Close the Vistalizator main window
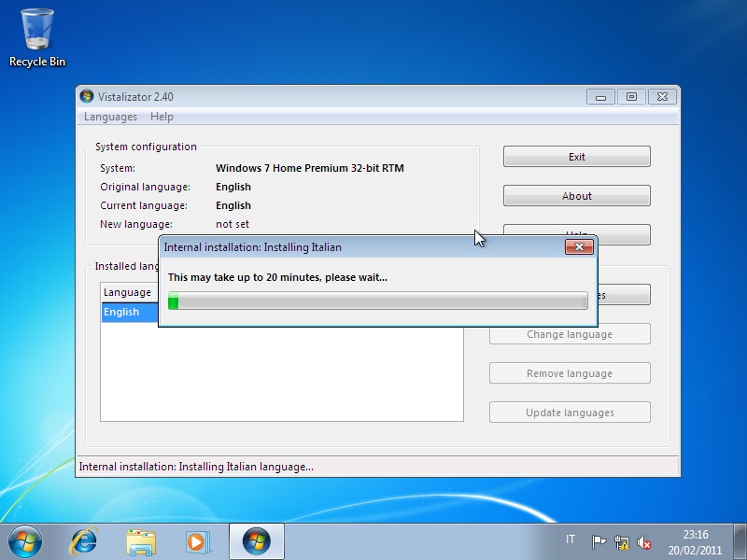Screen dimensions: 747x560 662,97
